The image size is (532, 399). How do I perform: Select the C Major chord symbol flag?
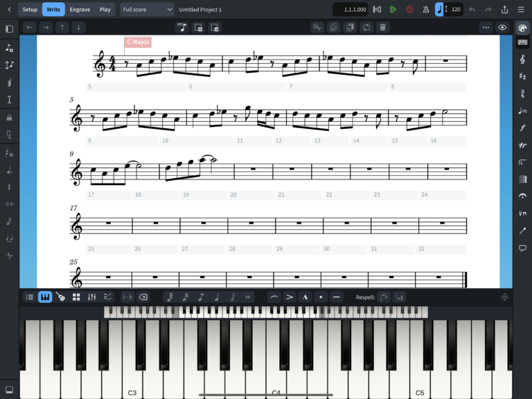(138, 42)
